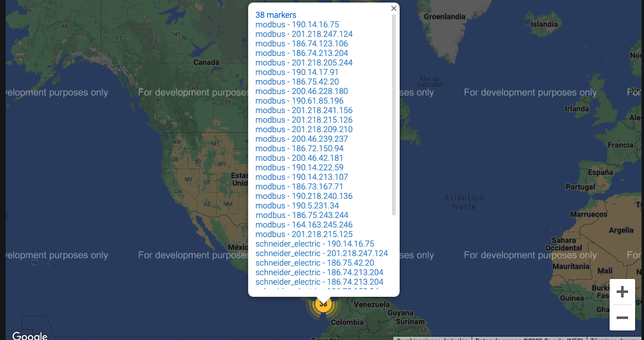Open modbus - 190.61.85.196 entry
The height and width of the screenshot is (340, 644).
pos(300,101)
